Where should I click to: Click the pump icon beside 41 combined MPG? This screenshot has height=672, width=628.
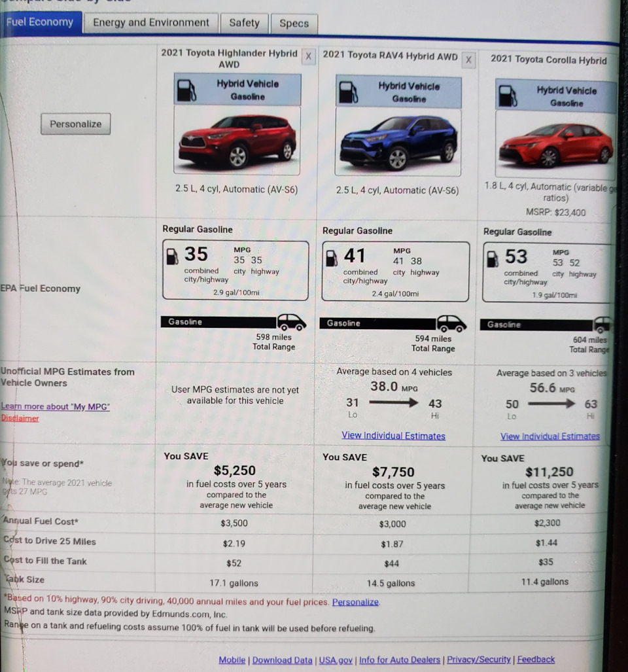click(332, 258)
